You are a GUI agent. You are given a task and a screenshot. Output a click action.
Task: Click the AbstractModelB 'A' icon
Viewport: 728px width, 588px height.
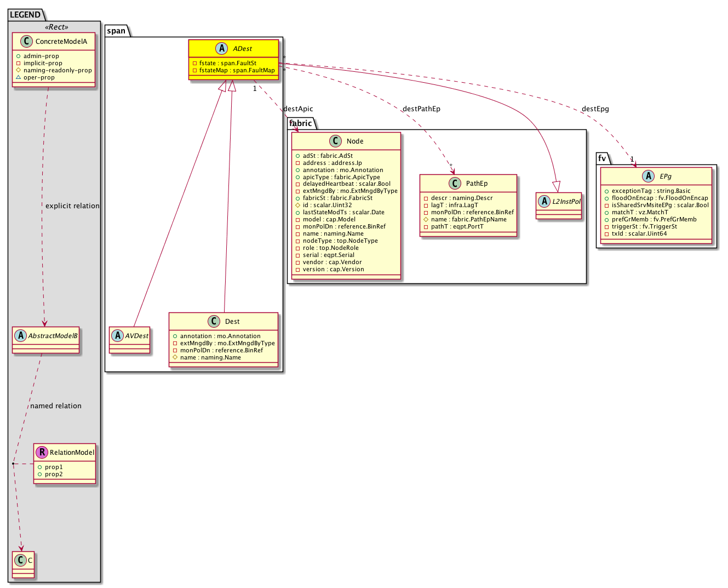pyautogui.click(x=20, y=336)
